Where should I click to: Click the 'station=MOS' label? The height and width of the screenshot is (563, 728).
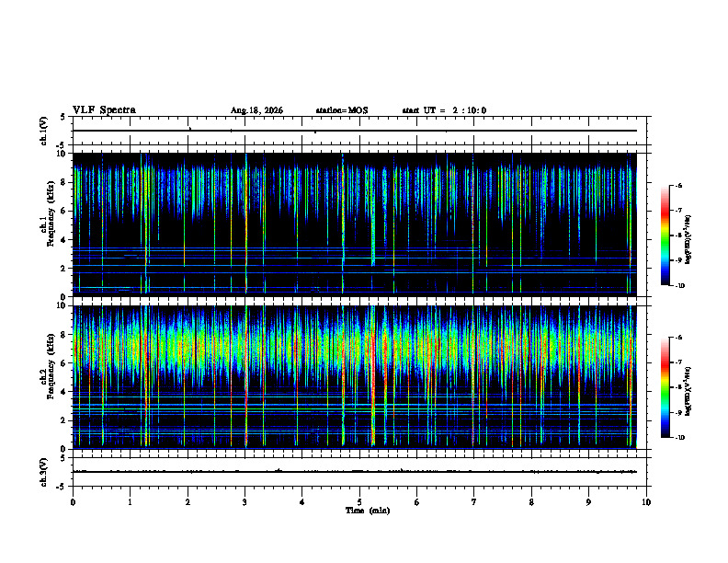(x=342, y=110)
